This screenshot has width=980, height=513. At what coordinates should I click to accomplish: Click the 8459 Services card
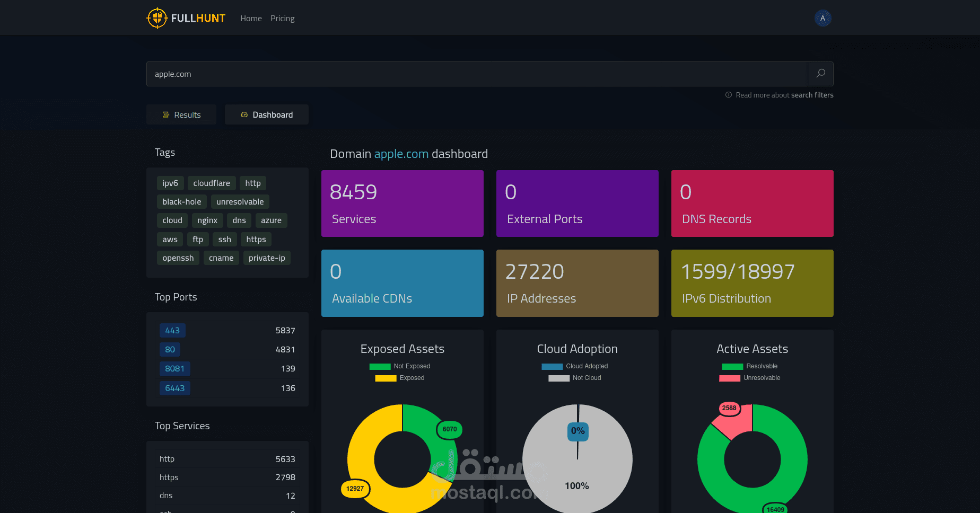(402, 204)
